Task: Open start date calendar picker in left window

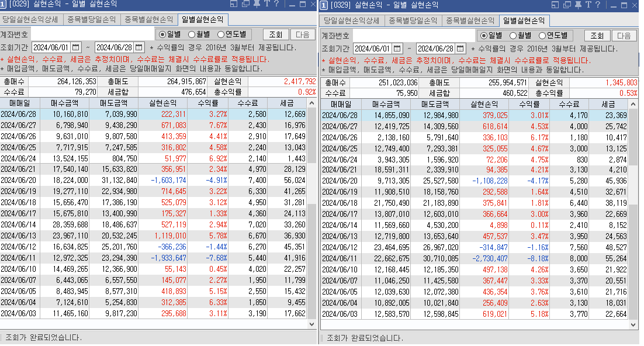Action: 76,48
